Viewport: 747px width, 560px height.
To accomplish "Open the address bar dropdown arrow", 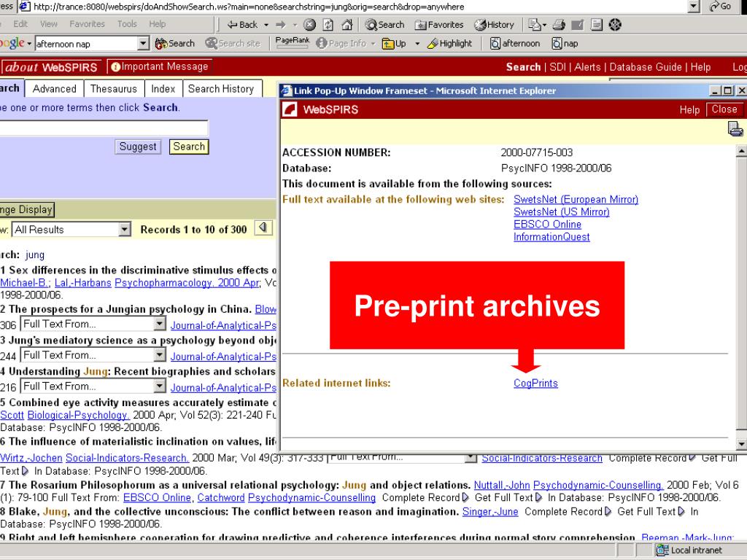I will 694,6.
